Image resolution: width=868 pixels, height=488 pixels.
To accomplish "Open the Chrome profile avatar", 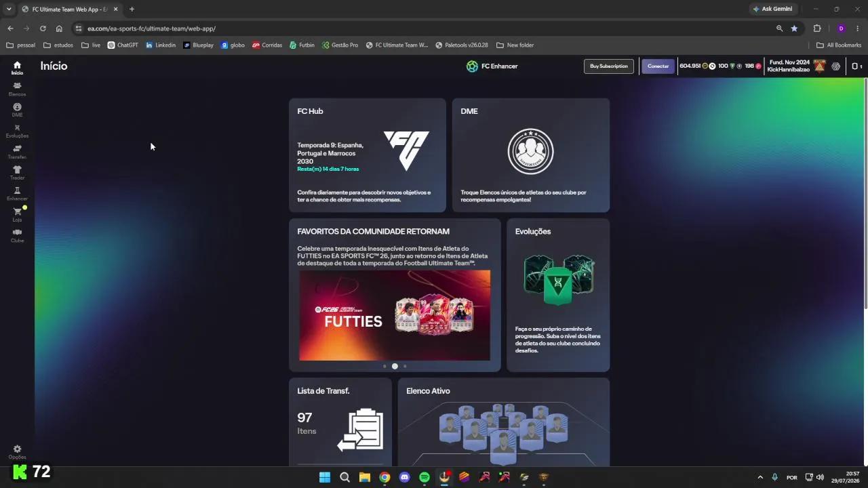I will 841,28.
